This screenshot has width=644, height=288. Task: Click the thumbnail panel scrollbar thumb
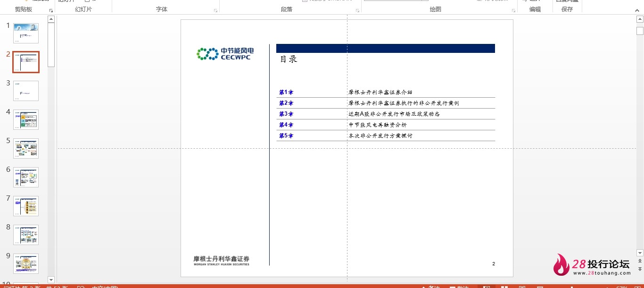tap(51, 45)
